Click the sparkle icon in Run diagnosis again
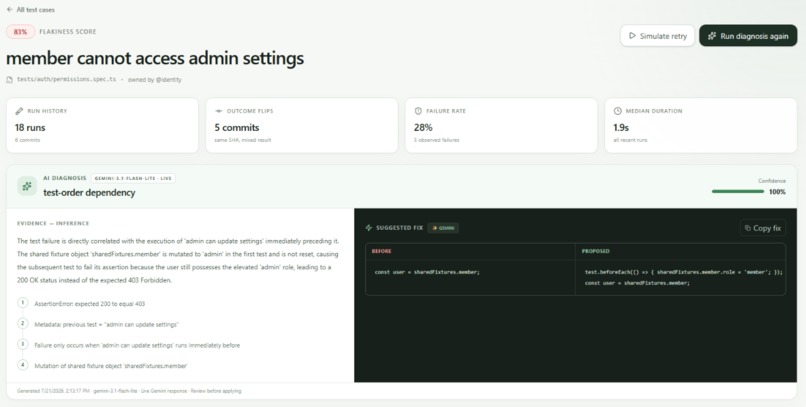Image resolution: width=806 pixels, height=407 pixels. pos(712,36)
